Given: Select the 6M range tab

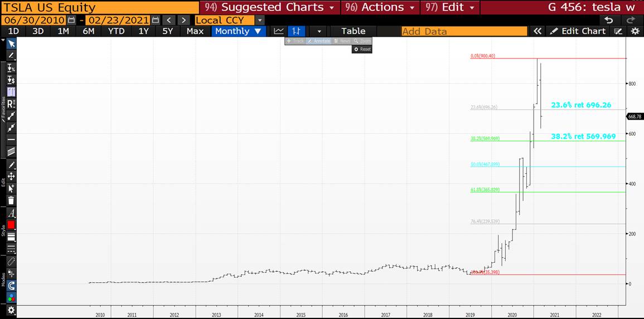Looking at the screenshot, I should tap(88, 31).
